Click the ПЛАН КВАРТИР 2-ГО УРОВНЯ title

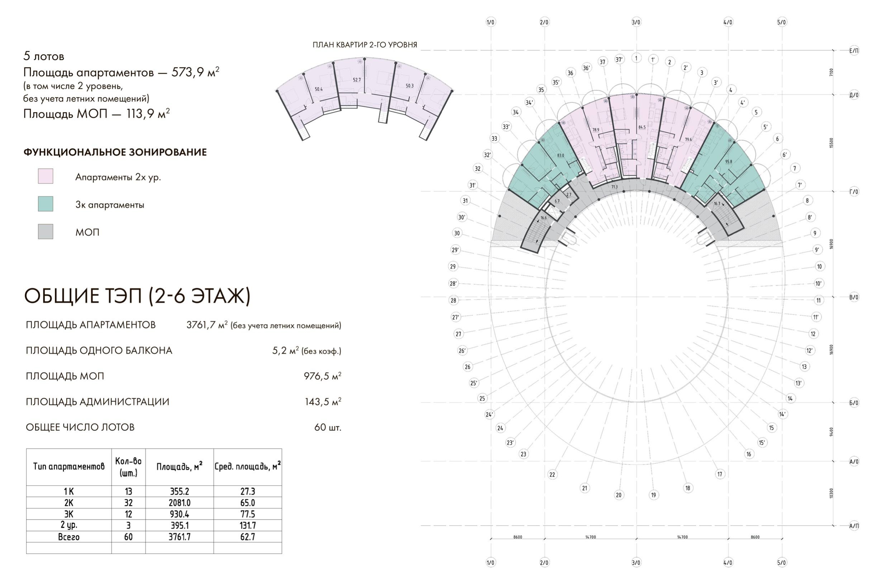click(x=364, y=45)
